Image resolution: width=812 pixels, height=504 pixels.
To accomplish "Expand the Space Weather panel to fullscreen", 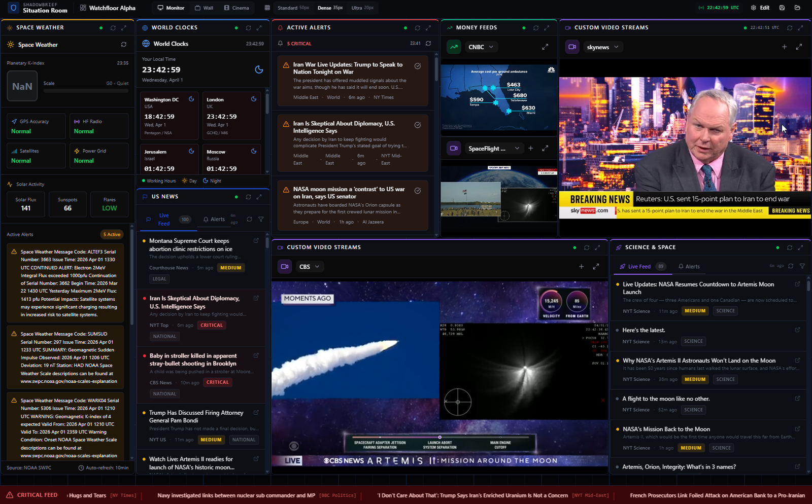I will coord(124,28).
